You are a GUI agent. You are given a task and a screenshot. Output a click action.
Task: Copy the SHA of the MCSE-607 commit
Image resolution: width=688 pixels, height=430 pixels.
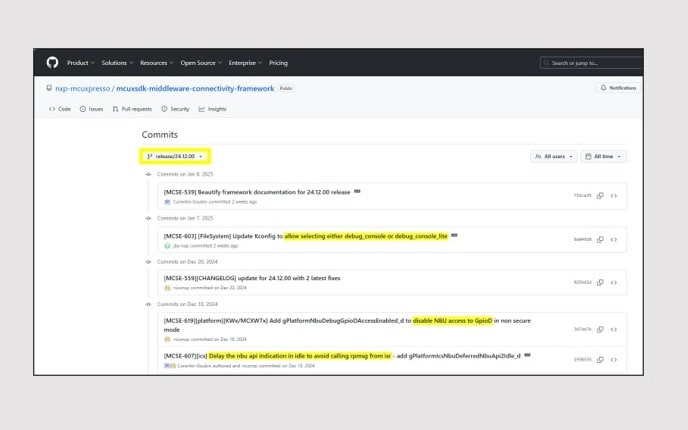tap(600, 359)
